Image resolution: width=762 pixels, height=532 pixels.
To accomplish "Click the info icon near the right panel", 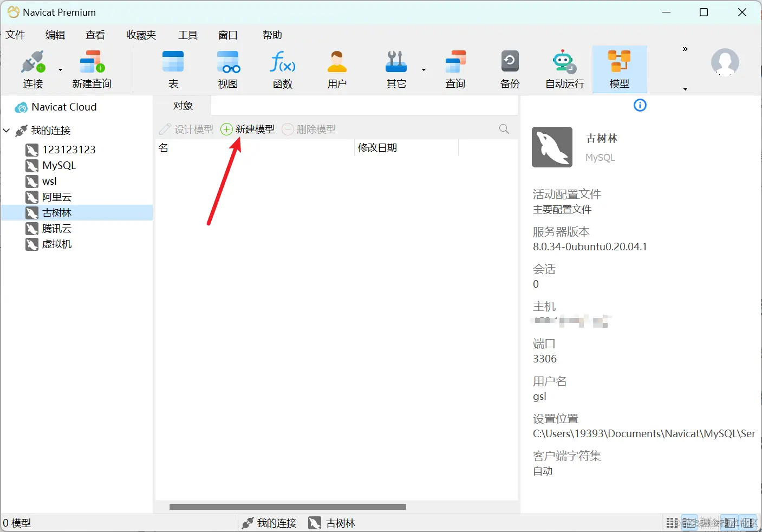I will 640,105.
